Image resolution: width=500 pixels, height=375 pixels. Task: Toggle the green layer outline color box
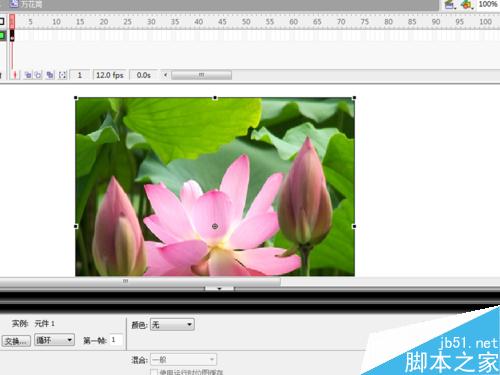[x=2, y=35]
